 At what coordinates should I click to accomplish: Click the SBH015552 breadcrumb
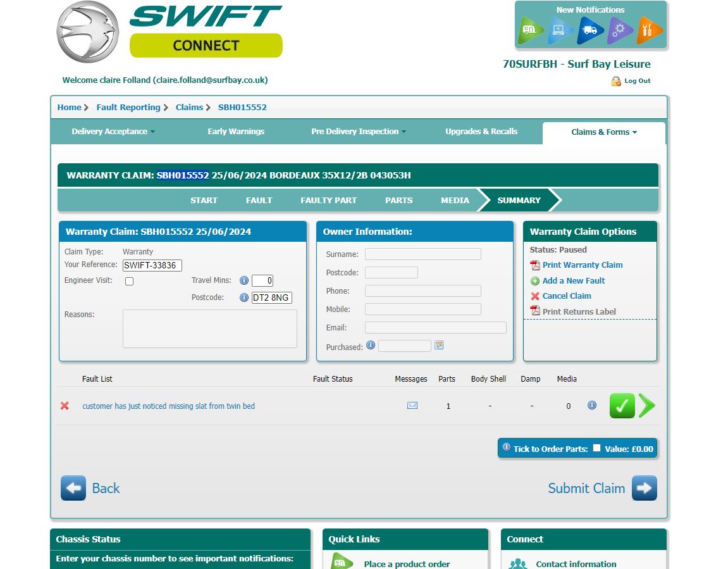click(x=242, y=108)
